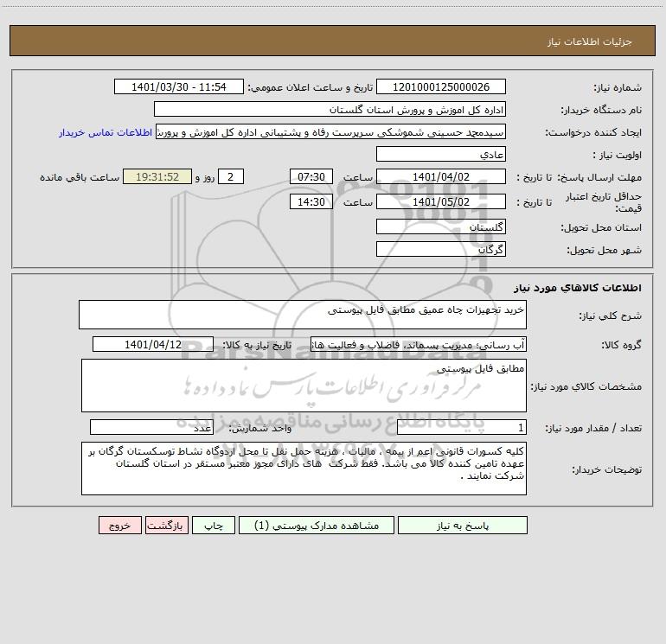Click the استان محل تحویل label

(x=601, y=228)
